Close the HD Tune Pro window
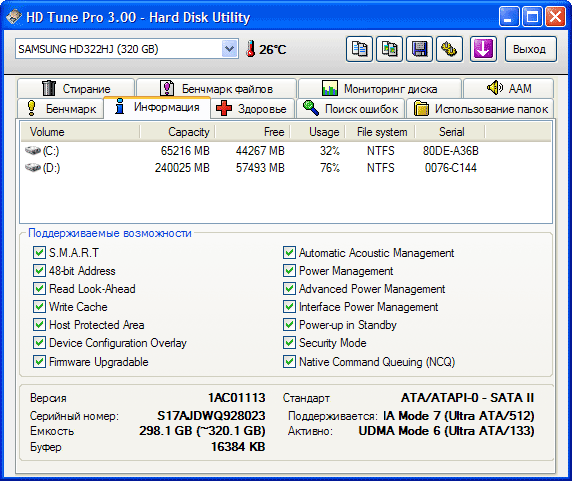 [555, 17]
